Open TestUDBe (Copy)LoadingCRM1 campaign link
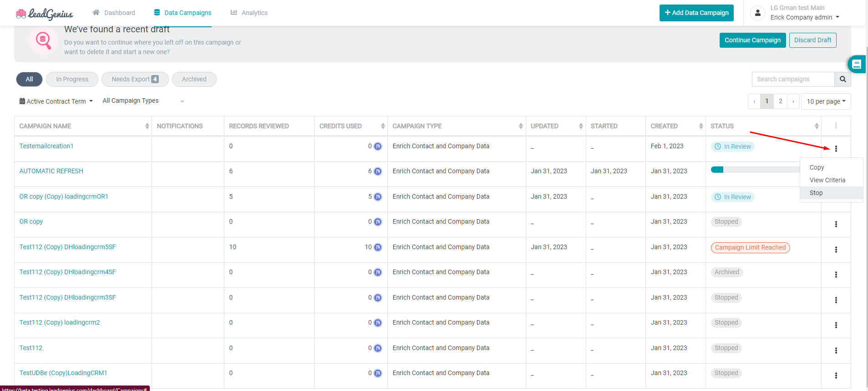 click(x=63, y=373)
